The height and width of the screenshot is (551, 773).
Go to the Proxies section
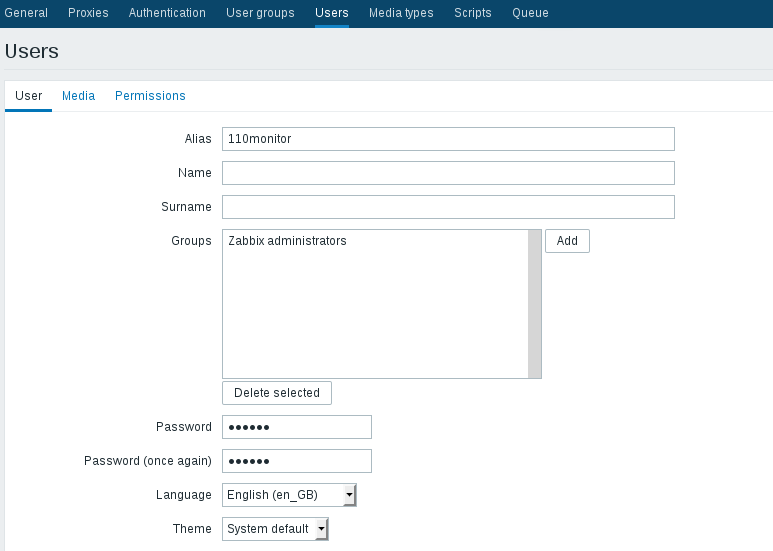click(88, 13)
